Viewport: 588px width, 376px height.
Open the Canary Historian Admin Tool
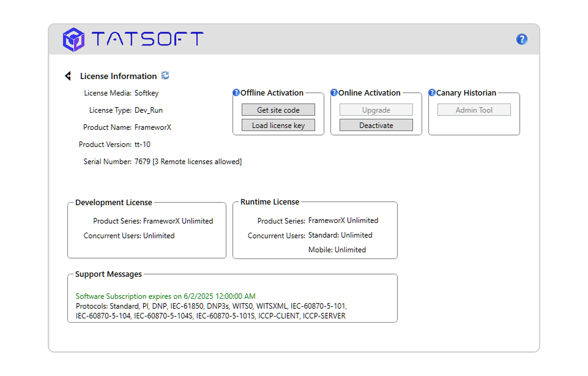[474, 110]
